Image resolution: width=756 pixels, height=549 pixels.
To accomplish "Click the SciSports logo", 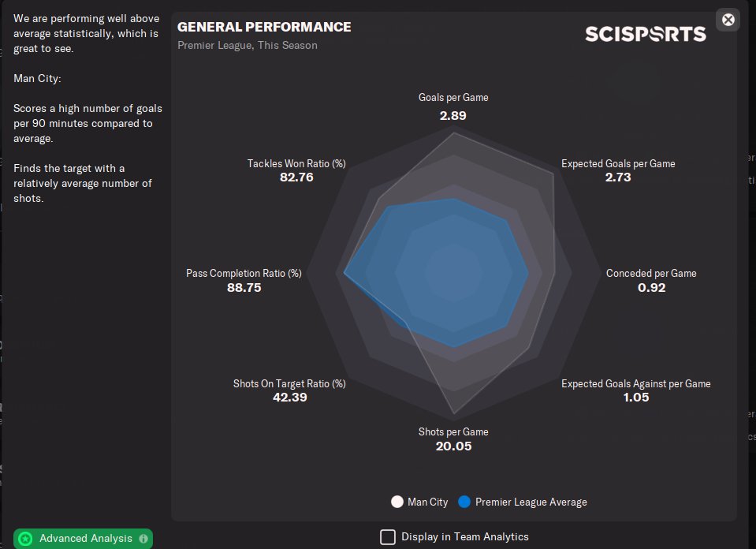I will tap(645, 34).
